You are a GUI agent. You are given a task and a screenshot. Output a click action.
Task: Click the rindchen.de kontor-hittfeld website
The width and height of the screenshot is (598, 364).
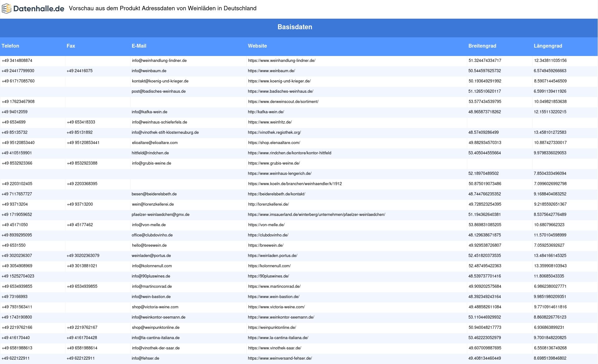point(290,153)
